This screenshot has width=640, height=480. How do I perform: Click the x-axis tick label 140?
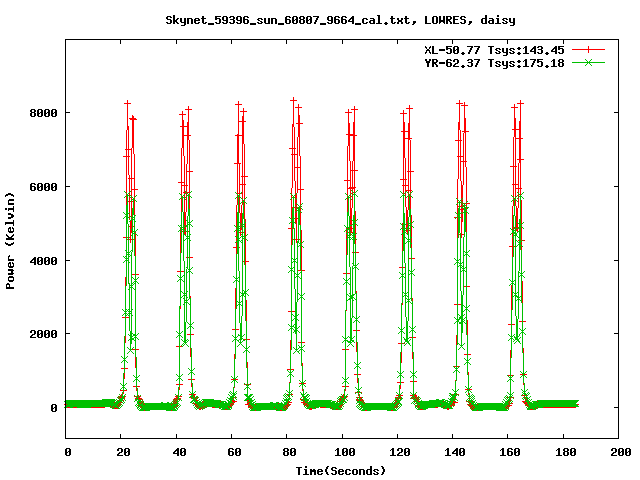(x=455, y=452)
